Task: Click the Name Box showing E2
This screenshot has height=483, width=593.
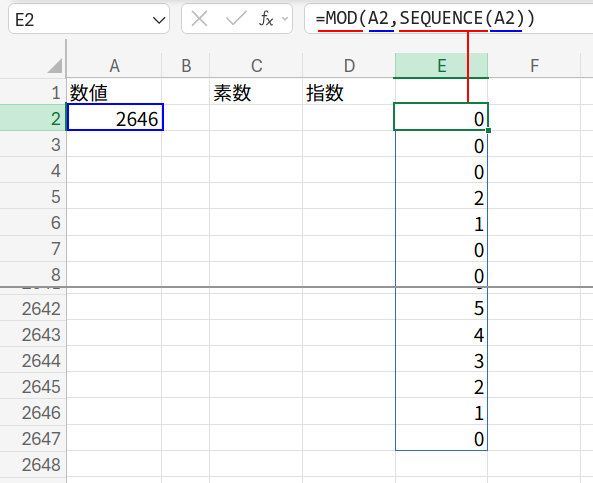Action: point(89,19)
